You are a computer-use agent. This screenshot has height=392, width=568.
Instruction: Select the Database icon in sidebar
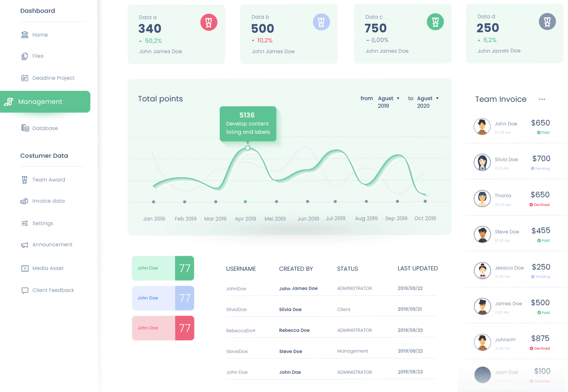(x=25, y=128)
